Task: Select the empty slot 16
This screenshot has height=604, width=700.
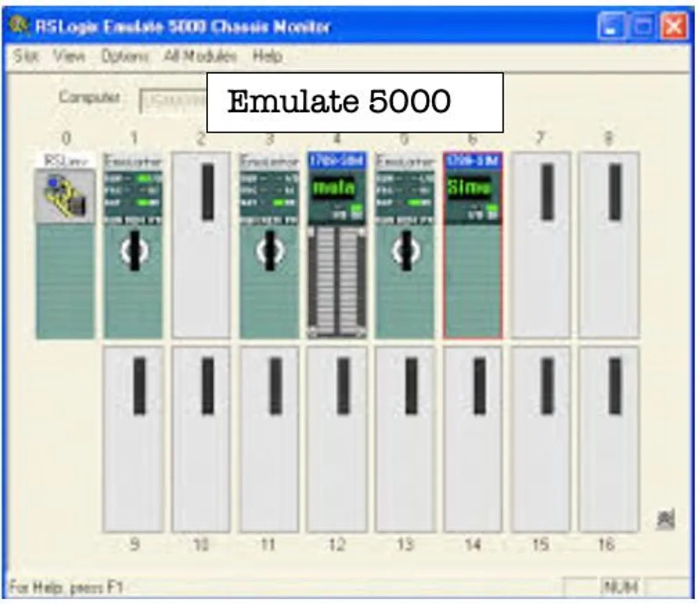Action: point(608,439)
